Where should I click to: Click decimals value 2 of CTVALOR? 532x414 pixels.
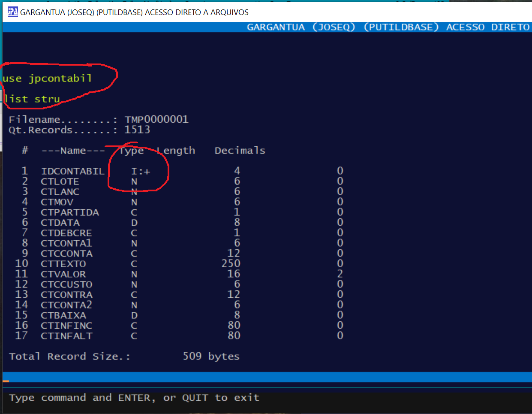[340, 274]
